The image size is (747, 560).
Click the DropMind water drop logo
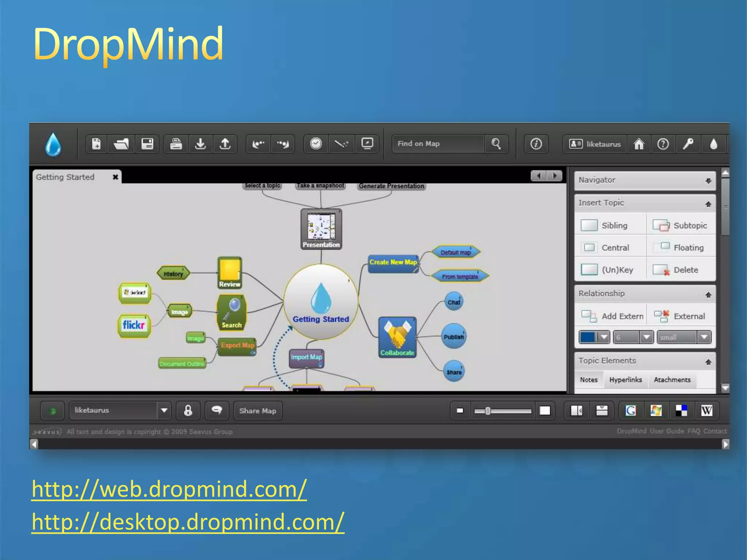click(53, 144)
